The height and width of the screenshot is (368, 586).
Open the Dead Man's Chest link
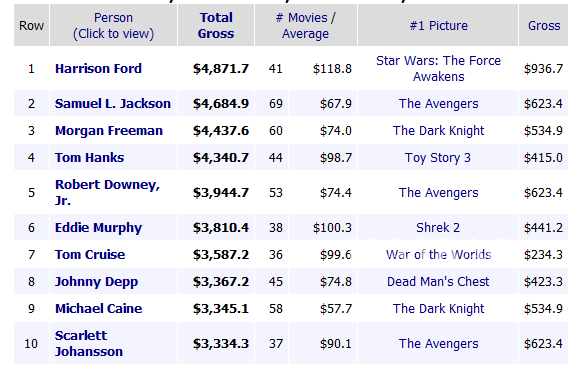pos(438,282)
